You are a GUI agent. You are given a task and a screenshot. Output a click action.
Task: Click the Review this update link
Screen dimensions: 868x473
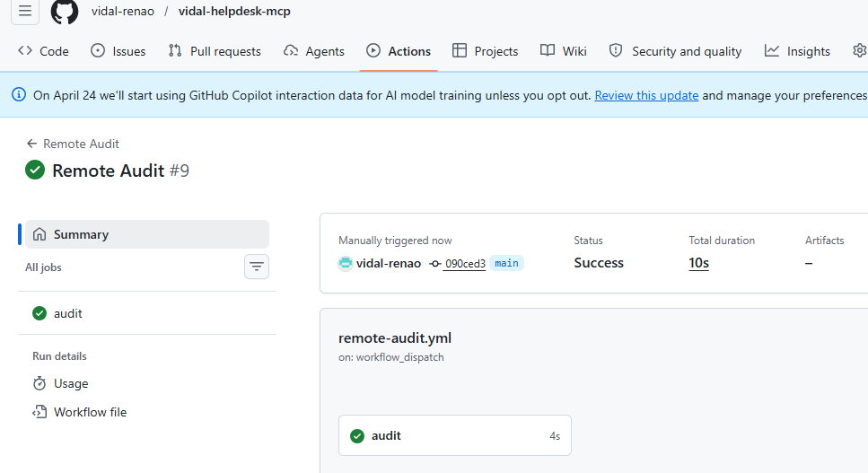pyautogui.click(x=646, y=95)
